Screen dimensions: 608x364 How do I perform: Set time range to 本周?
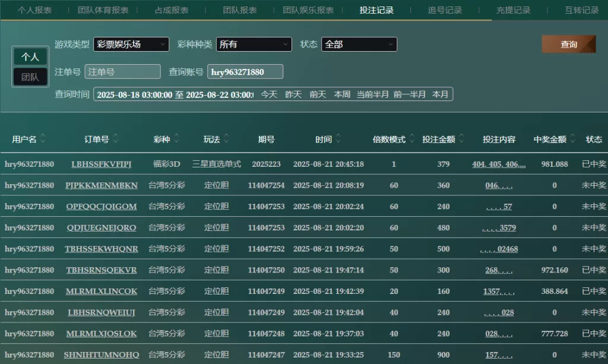(x=342, y=94)
